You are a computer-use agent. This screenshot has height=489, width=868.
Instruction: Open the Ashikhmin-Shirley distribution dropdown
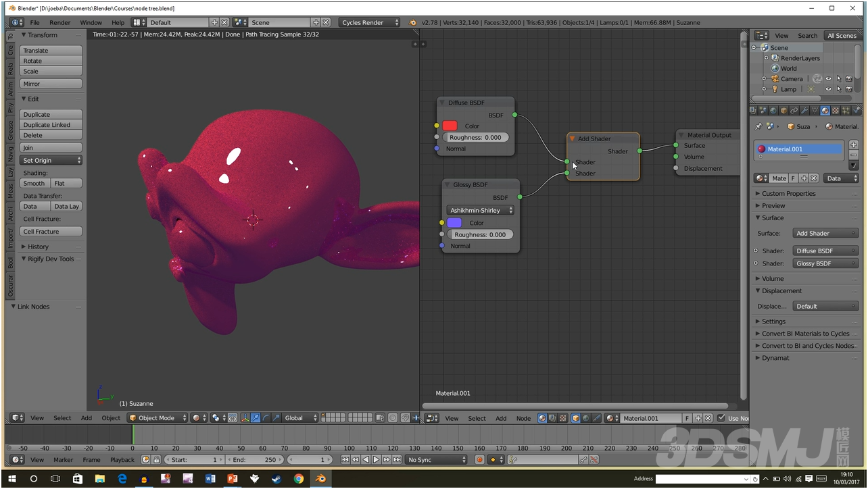(480, 210)
